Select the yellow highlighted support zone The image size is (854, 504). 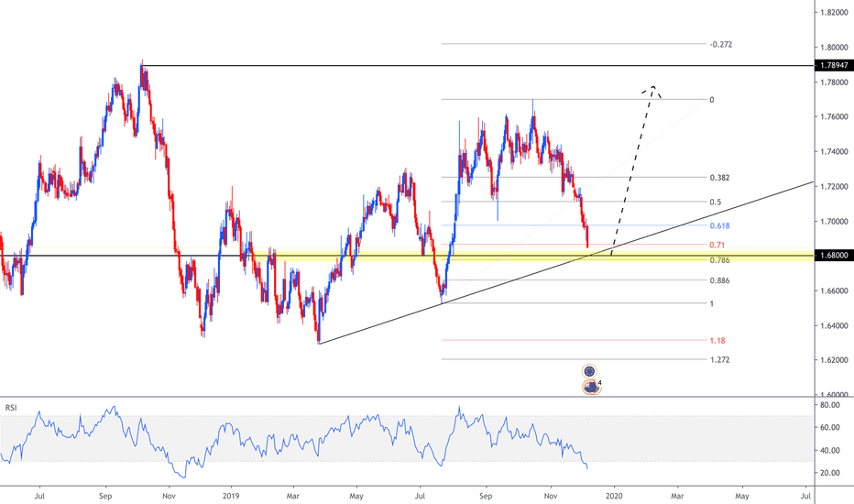pyautogui.click(x=367, y=255)
